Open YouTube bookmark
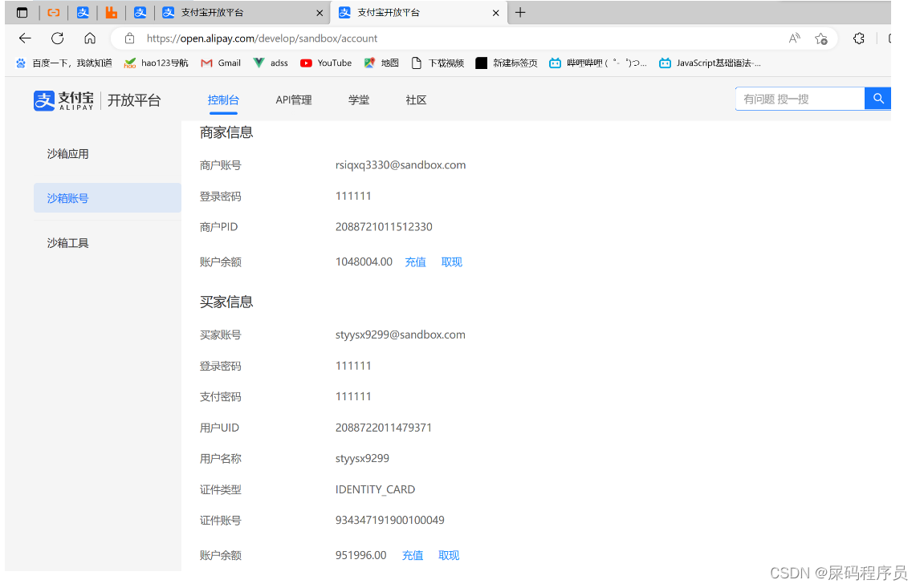 326,63
